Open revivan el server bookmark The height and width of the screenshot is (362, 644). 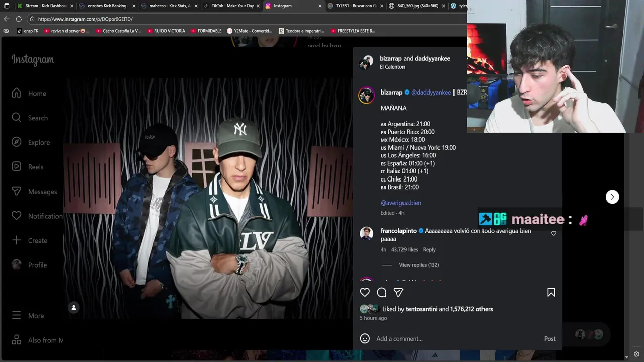click(x=66, y=31)
